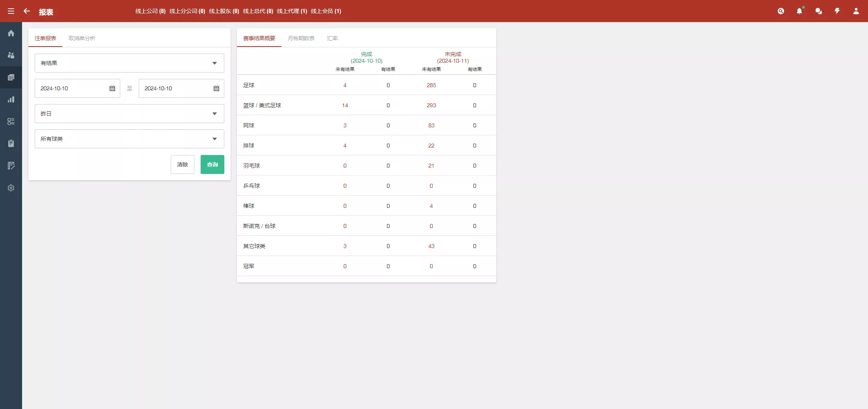Click the 查询 query button
The image size is (868, 409).
pyautogui.click(x=212, y=164)
